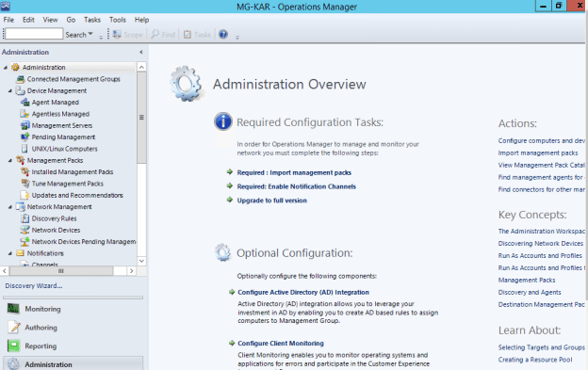Click the Installed Management Packs icon

(24, 172)
